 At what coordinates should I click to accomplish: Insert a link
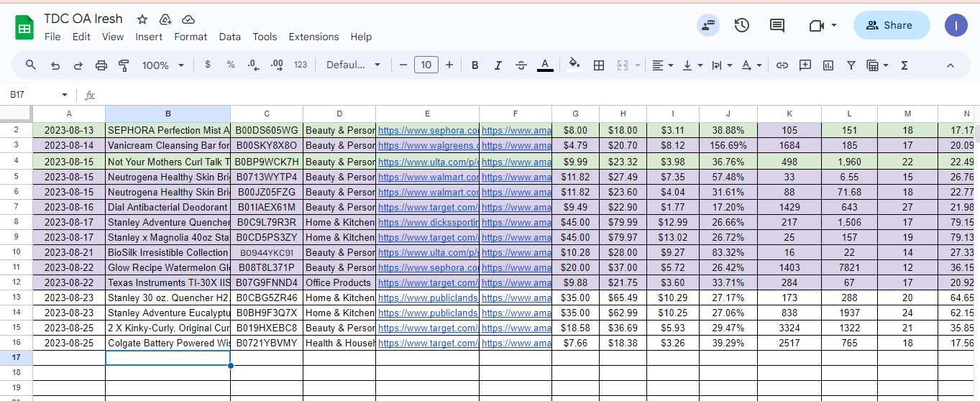pyautogui.click(x=782, y=65)
